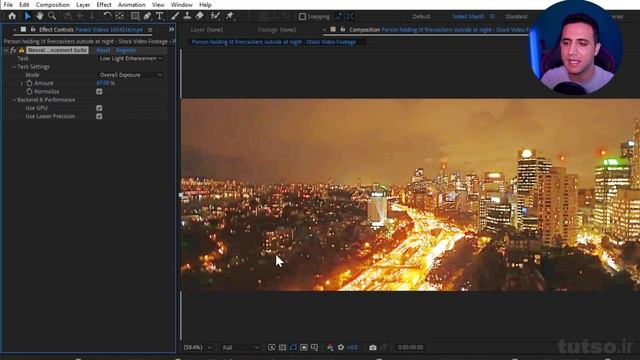Select the Pen tool
This screenshot has width=640, height=360.
147,16
